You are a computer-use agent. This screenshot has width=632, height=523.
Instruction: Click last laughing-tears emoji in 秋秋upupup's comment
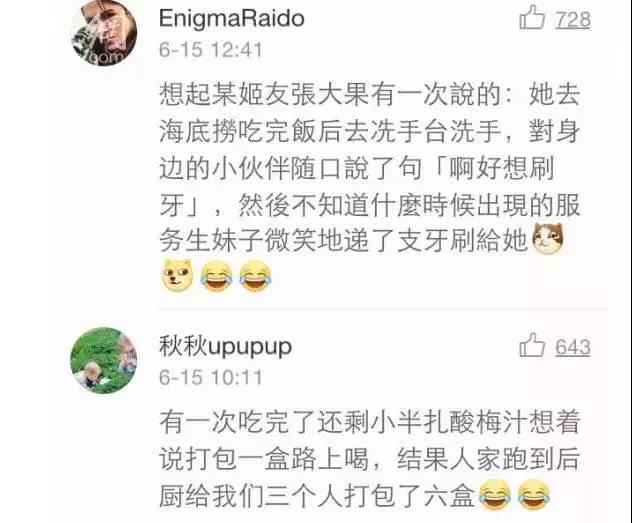[x=534, y=495]
